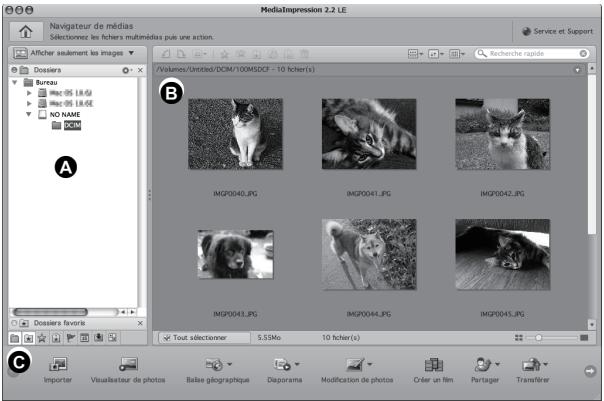Viewport: 604px width, 401px height.
Task: Switch to the star ratings tab icon
Action: coord(42,338)
